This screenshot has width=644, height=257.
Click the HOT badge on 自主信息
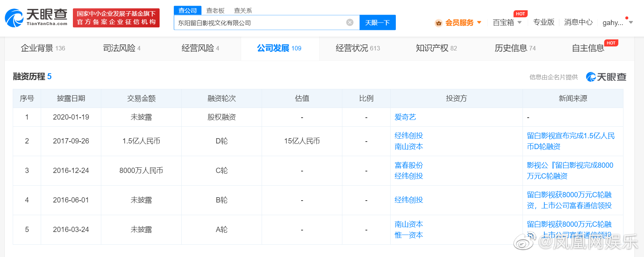[x=611, y=43]
